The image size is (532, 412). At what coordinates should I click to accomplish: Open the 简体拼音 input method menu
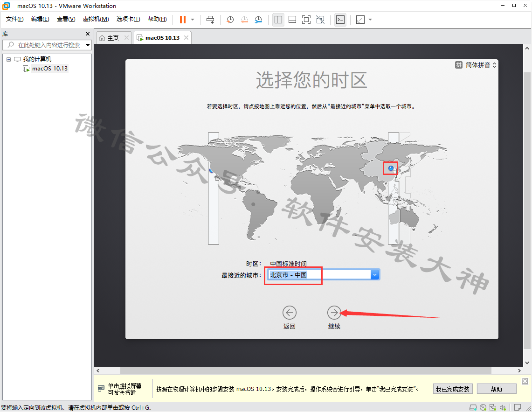476,65
